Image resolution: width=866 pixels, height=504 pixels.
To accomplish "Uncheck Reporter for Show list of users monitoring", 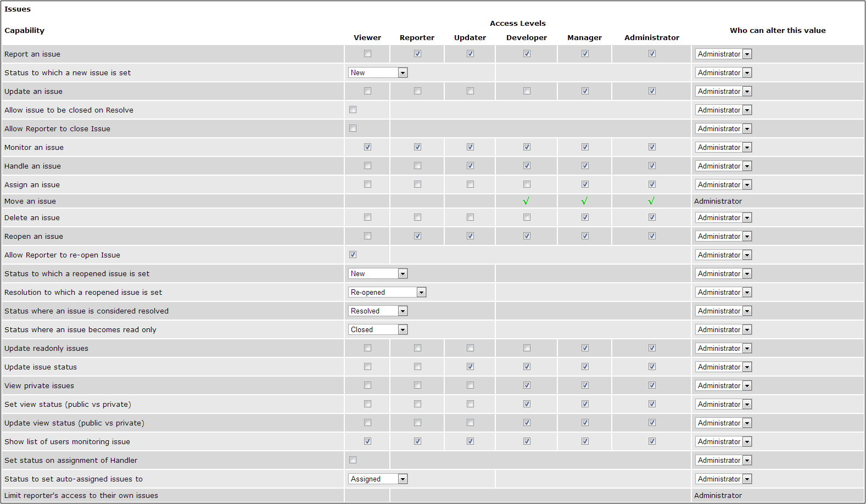I will (417, 441).
